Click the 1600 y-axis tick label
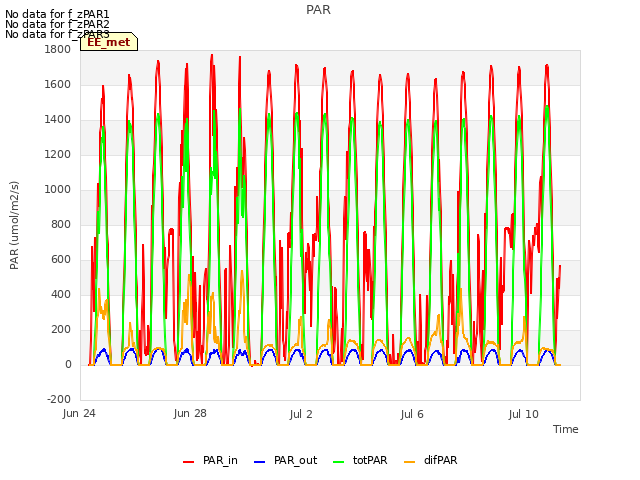 [58, 85]
